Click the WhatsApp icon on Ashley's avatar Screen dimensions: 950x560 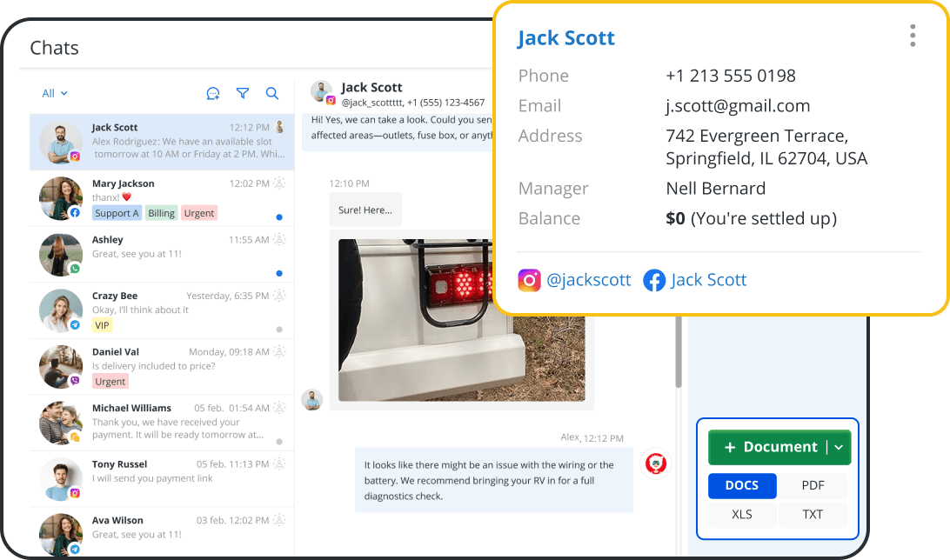(77, 267)
